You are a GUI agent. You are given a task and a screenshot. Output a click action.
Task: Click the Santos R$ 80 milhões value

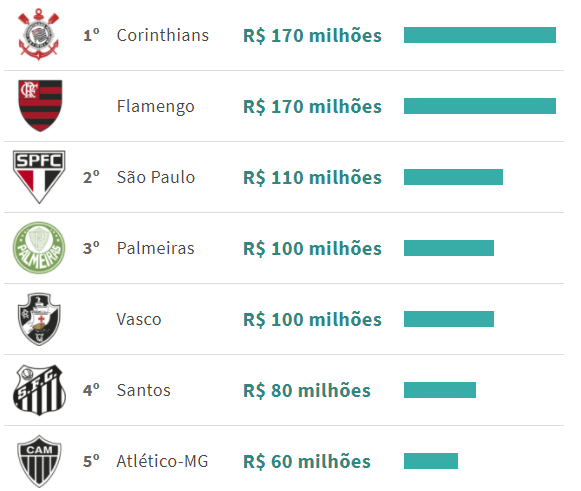click(307, 391)
